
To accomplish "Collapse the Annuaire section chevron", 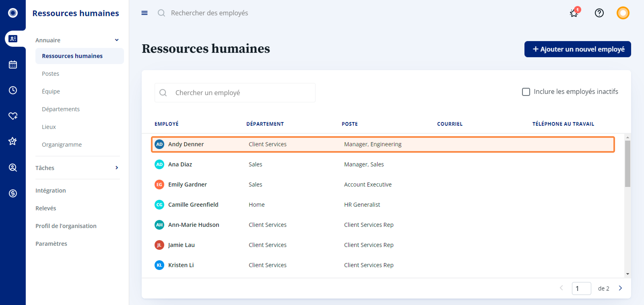I will [117, 40].
